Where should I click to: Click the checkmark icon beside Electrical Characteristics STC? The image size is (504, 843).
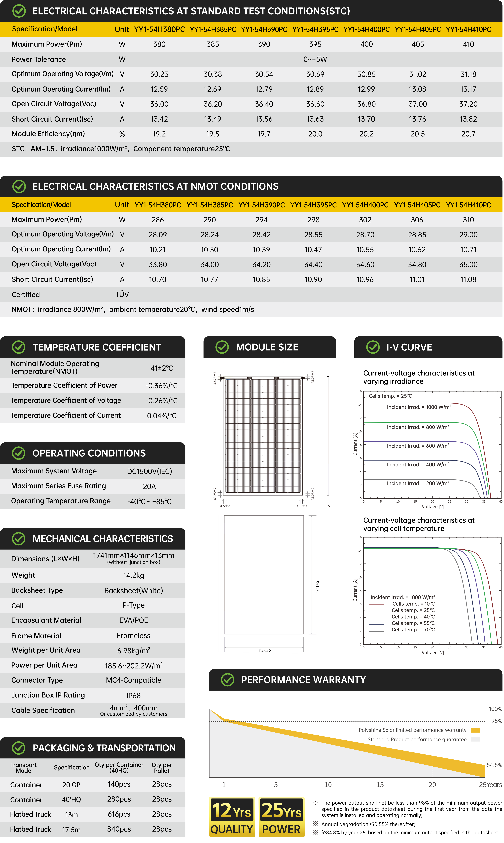[19, 11]
